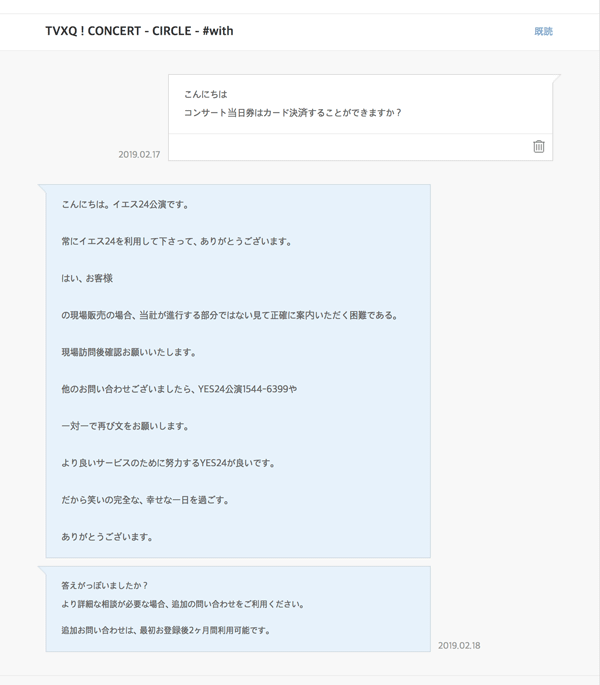This screenshot has width=600, height=685.
Task: Click the TVXQ ! CONCERT - CIRCLE title
Action: [x=139, y=31]
